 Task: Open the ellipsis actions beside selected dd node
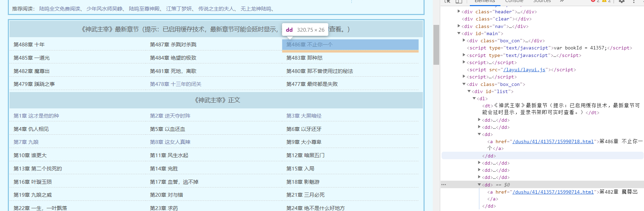(444, 185)
